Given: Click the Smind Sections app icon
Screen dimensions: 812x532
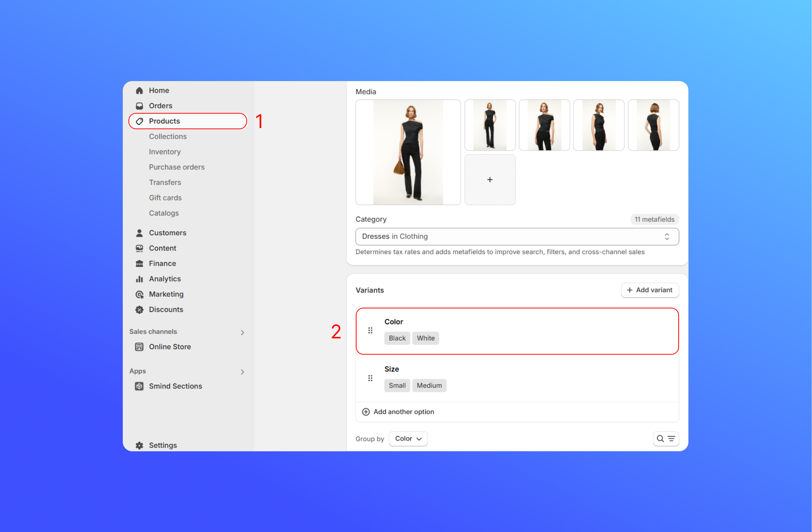Looking at the screenshot, I should (139, 386).
